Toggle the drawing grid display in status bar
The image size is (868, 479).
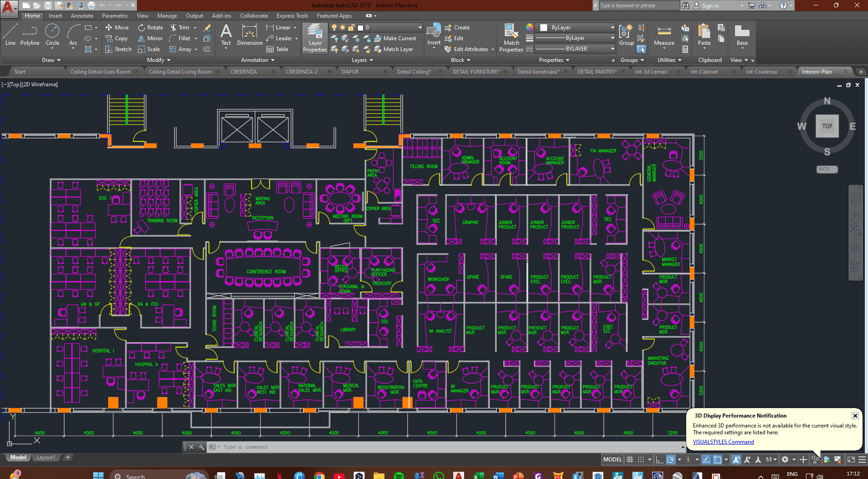(630, 460)
